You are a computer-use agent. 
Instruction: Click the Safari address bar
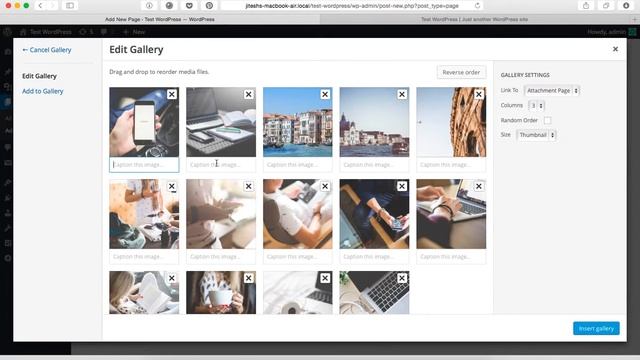click(352, 6)
